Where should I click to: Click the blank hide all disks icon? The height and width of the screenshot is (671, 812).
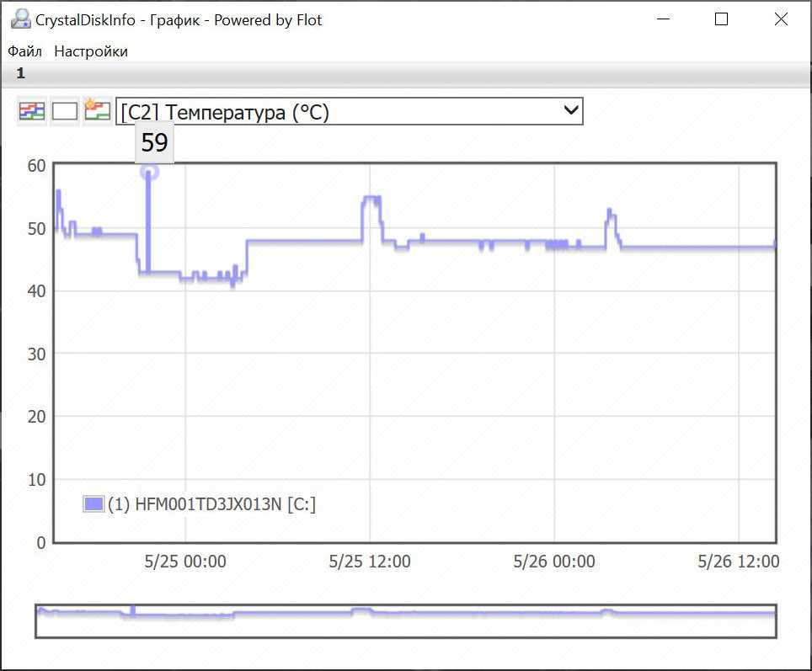pyautogui.click(x=65, y=111)
